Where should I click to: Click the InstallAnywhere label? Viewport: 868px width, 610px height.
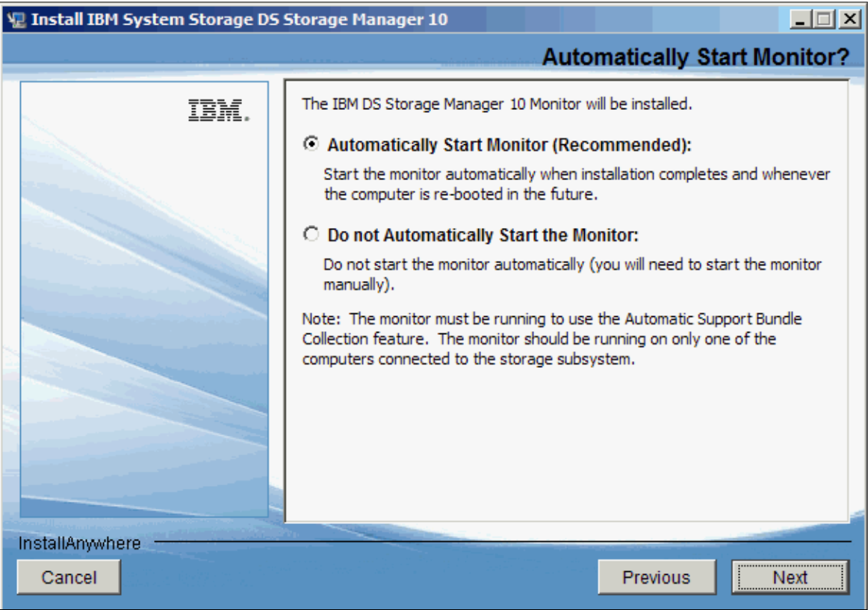[x=79, y=543]
